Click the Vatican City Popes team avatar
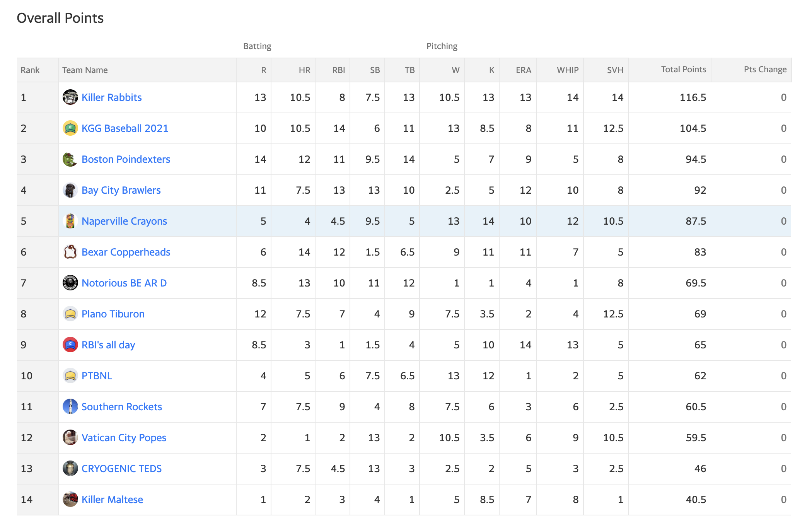Screen dimensions: 812x522 coord(70,437)
